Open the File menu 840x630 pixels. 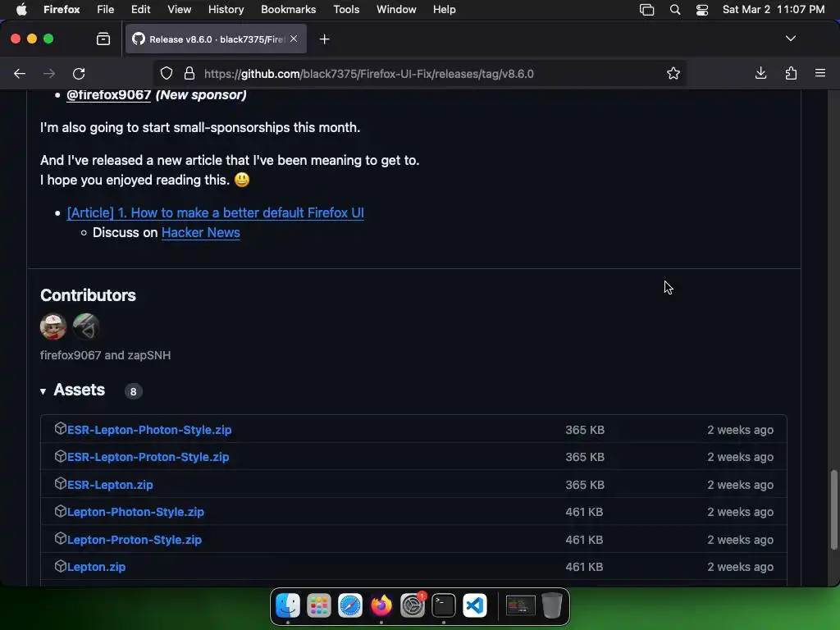point(106,10)
